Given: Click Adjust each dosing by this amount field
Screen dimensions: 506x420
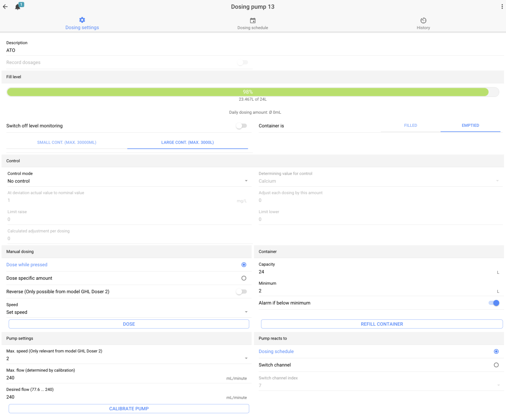Looking at the screenshot, I should click(x=380, y=201).
